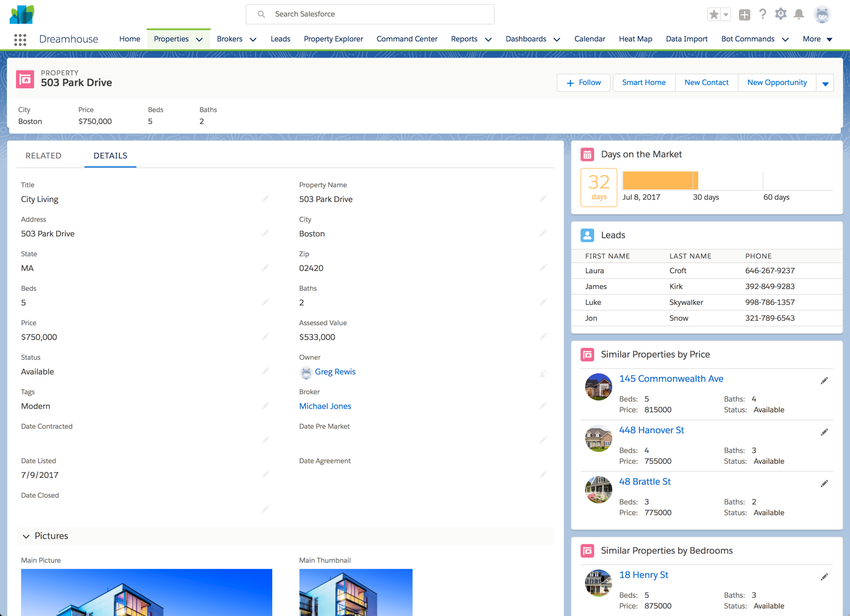850x616 pixels.
Task: Open the More navigation menu
Action: [x=817, y=39]
